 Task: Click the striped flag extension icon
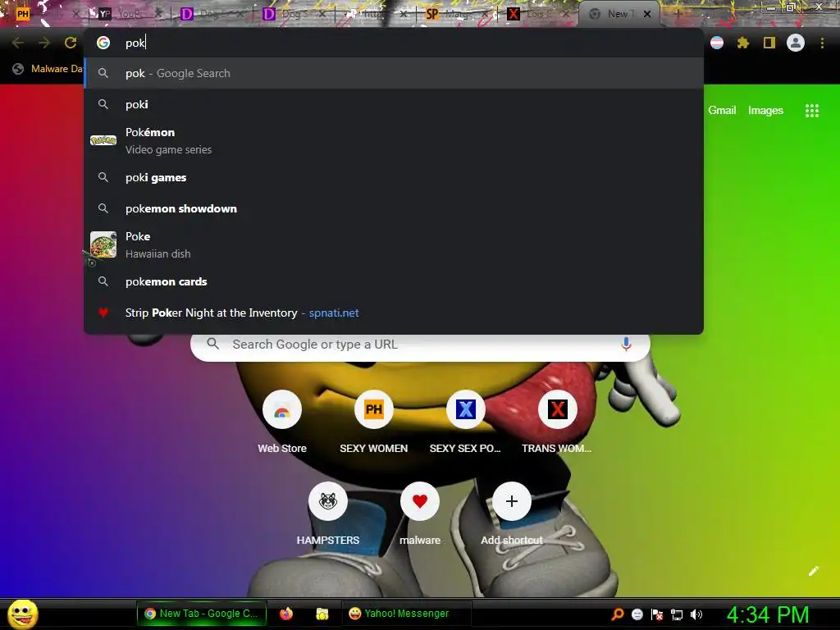click(717, 43)
